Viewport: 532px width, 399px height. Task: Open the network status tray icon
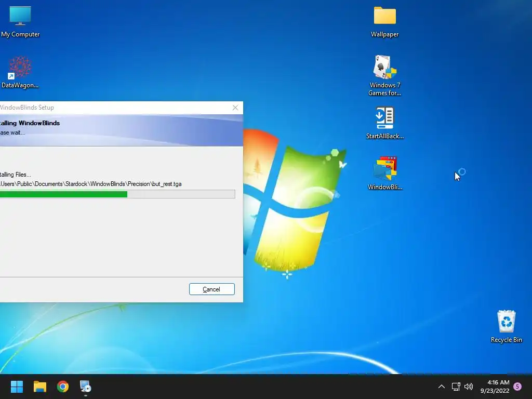(x=456, y=387)
